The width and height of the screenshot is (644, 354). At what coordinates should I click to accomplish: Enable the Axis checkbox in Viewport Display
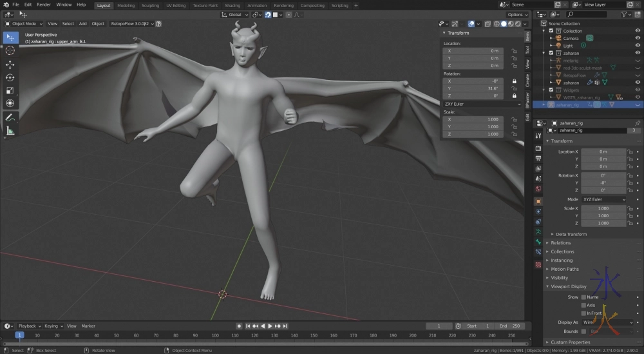(583, 305)
